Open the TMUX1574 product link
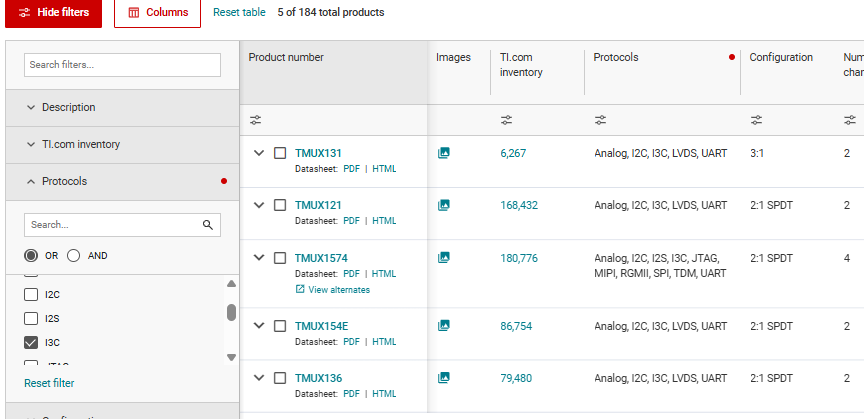864x419 pixels. pyautogui.click(x=321, y=258)
